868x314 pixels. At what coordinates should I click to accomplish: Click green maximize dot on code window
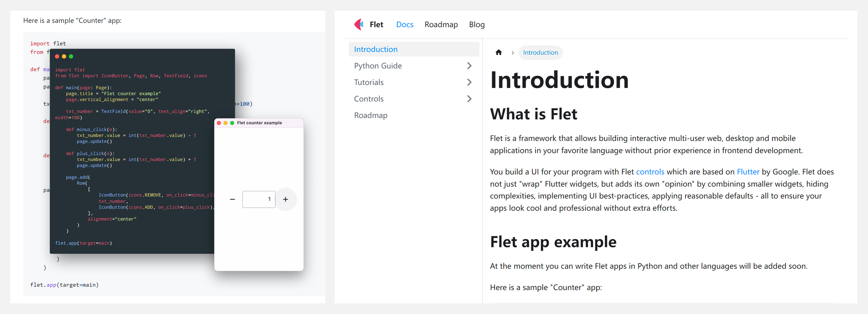(x=71, y=56)
